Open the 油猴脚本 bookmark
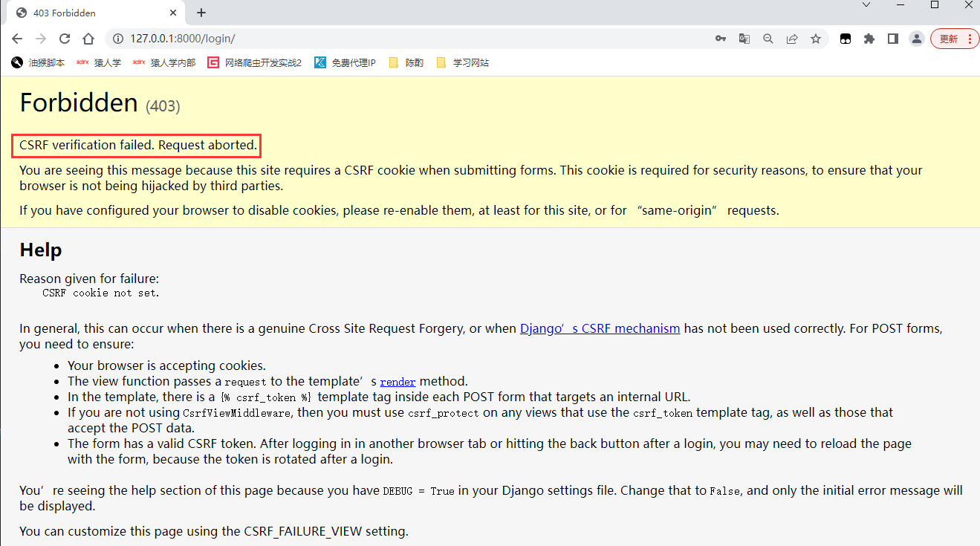 pyautogui.click(x=39, y=62)
